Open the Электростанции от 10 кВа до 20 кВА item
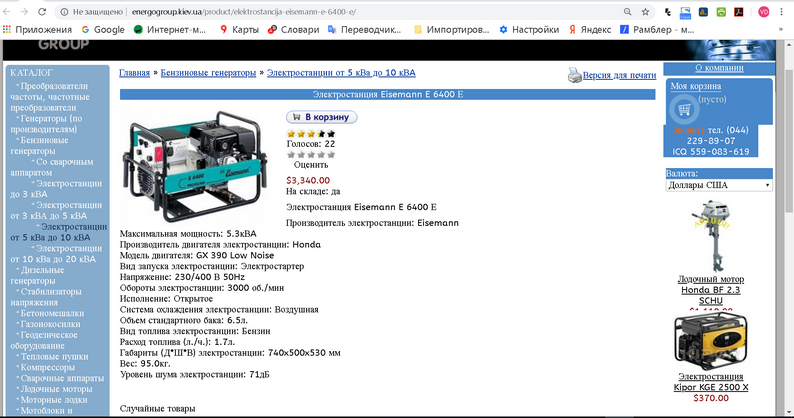This screenshot has width=794, height=418. (56, 254)
